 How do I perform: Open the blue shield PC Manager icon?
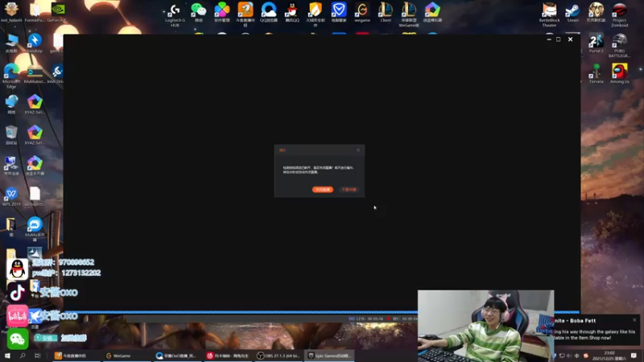(x=339, y=12)
